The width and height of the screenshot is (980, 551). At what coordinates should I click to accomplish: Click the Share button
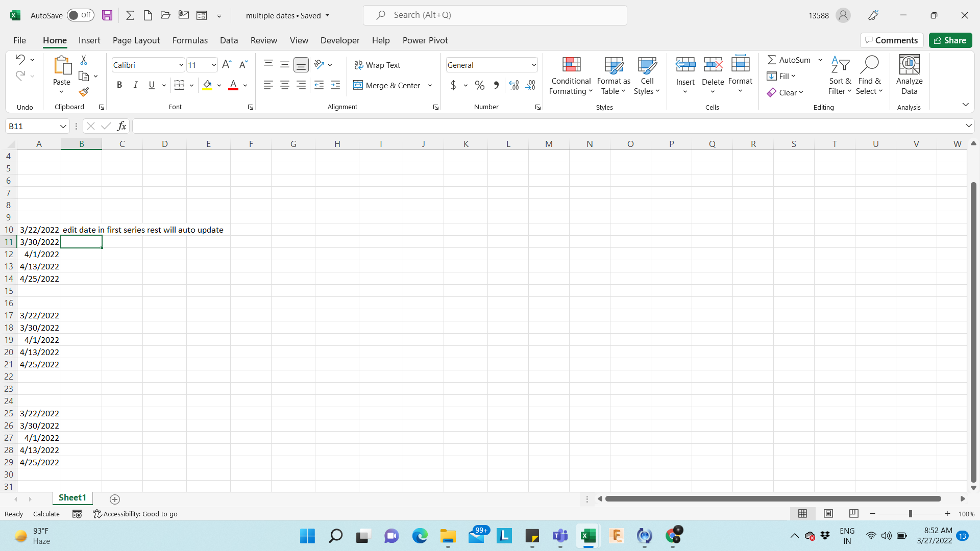950,40
